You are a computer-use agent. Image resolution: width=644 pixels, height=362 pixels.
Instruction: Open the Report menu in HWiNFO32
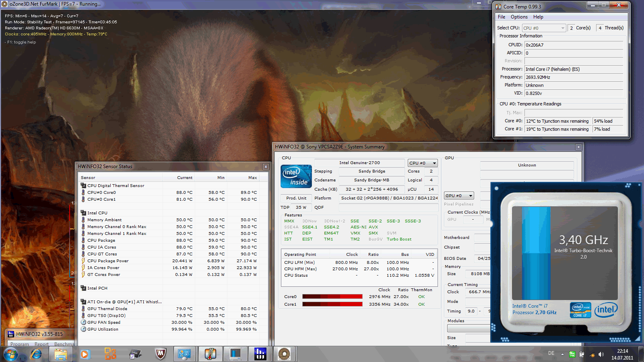tap(41, 344)
